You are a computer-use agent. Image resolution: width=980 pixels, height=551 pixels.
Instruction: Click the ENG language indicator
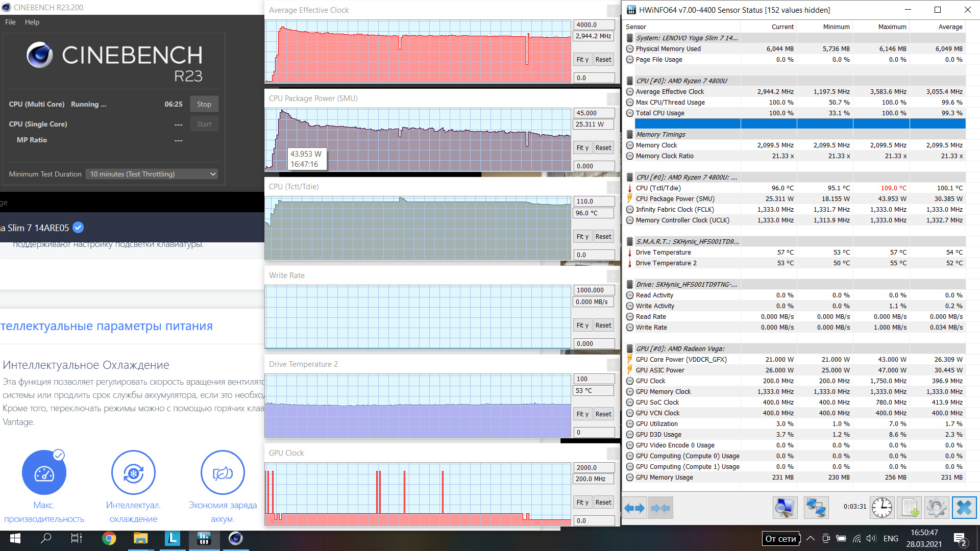click(x=891, y=538)
